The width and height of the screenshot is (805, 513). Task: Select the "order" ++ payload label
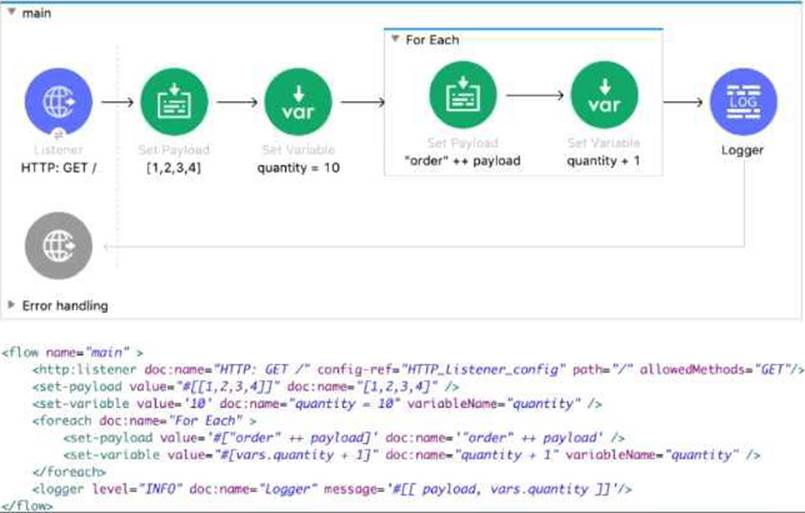coord(462,160)
